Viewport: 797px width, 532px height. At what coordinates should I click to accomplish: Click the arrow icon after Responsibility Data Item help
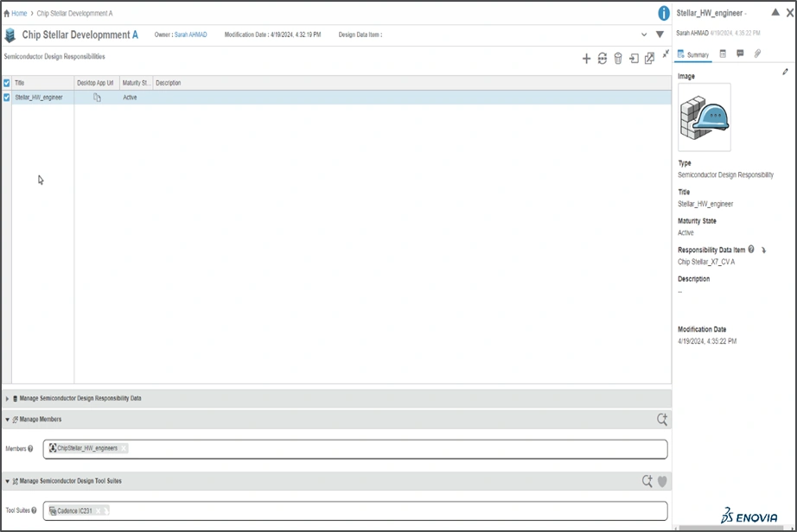coord(763,250)
